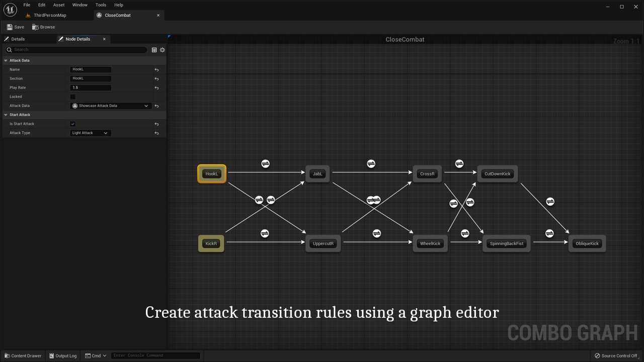Screen dimensions: 644x362
Task: Uncheck the Is Start Attack checkbox
Action: tap(72, 124)
